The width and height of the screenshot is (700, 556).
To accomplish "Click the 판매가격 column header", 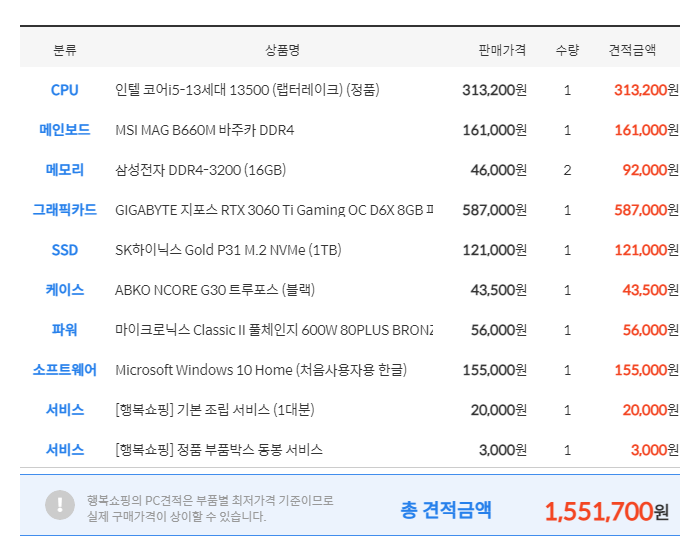I will click(x=502, y=50).
